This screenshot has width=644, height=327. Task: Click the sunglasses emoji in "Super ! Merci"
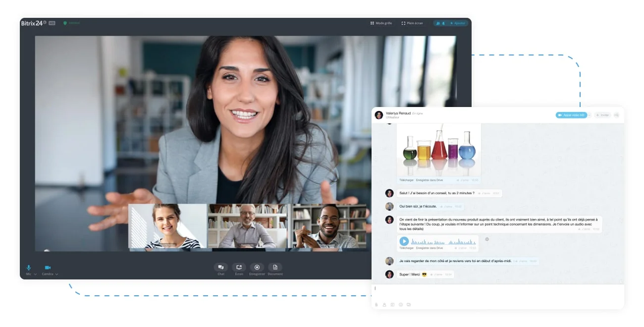[424, 274]
